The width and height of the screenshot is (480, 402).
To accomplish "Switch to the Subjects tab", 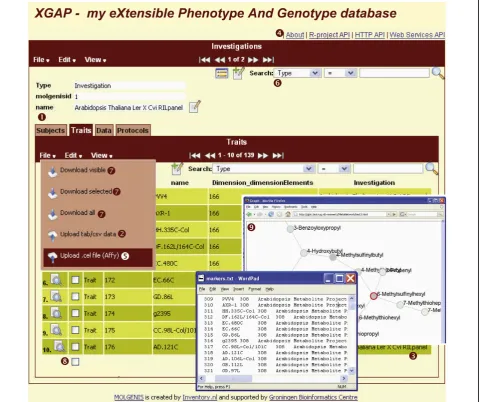I will click(50, 130).
